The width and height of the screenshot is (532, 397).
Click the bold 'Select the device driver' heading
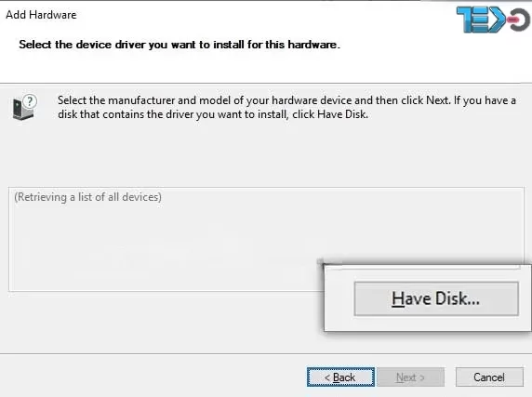click(180, 45)
